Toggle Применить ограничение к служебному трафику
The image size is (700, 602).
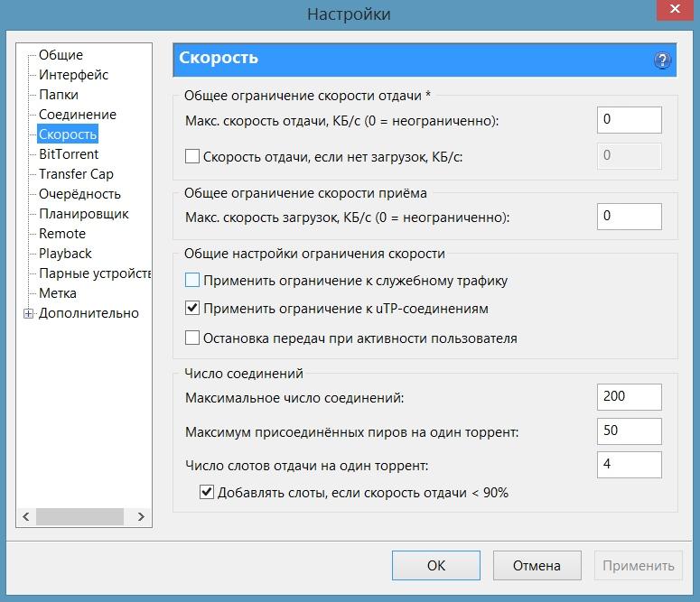click(x=192, y=281)
